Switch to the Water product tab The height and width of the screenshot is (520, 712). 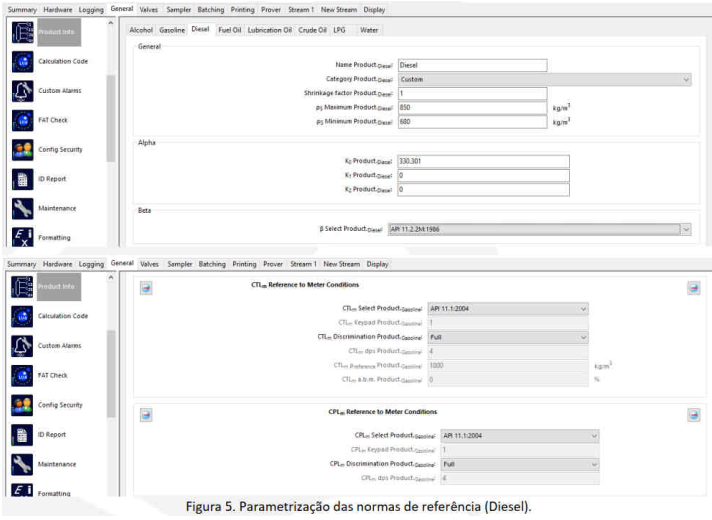click(369, 30)
